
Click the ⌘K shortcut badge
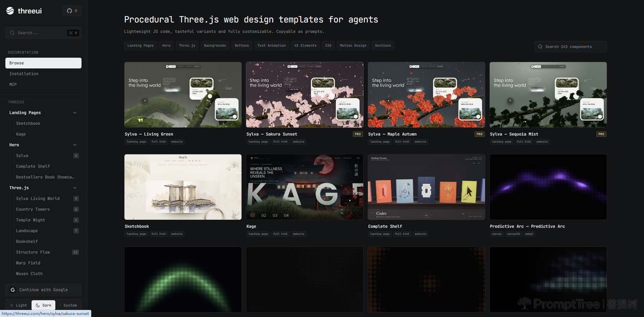(x=73, y=33)
